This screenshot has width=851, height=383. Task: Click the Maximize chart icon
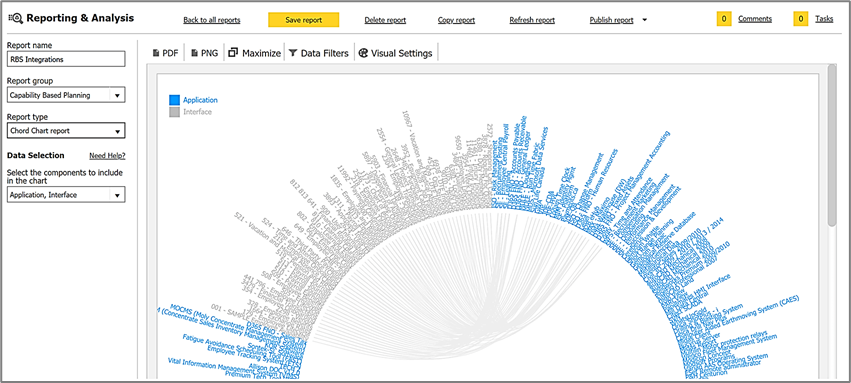[x=233, y=53]
